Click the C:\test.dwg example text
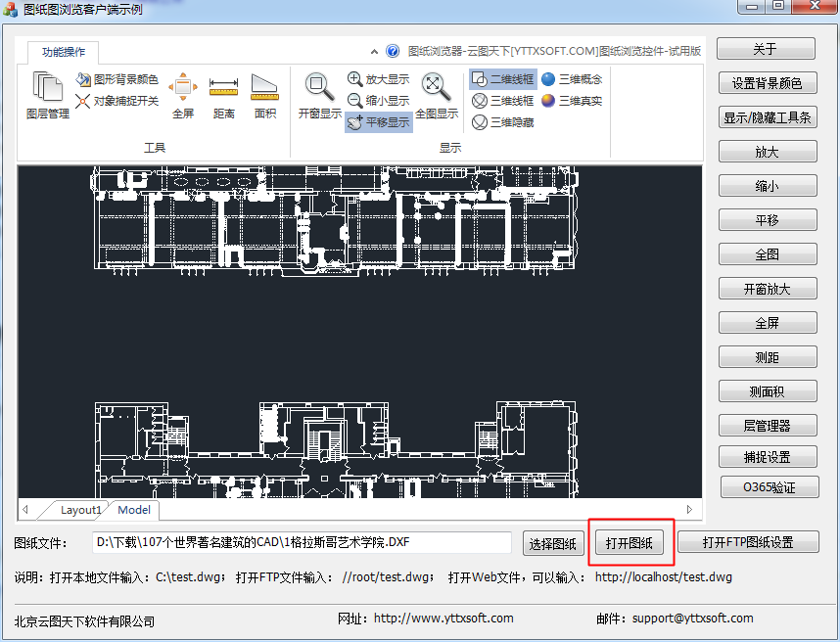840x642 pixels. [x=190, y=577]
